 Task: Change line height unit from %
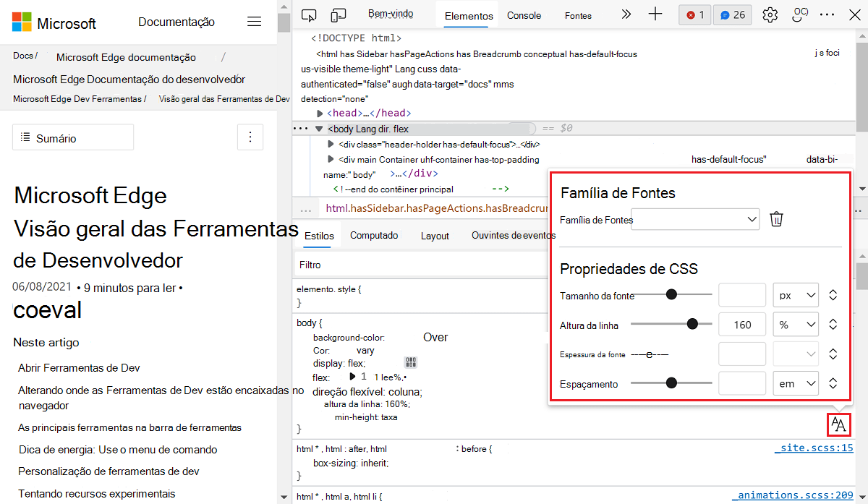tap(796, 324)
